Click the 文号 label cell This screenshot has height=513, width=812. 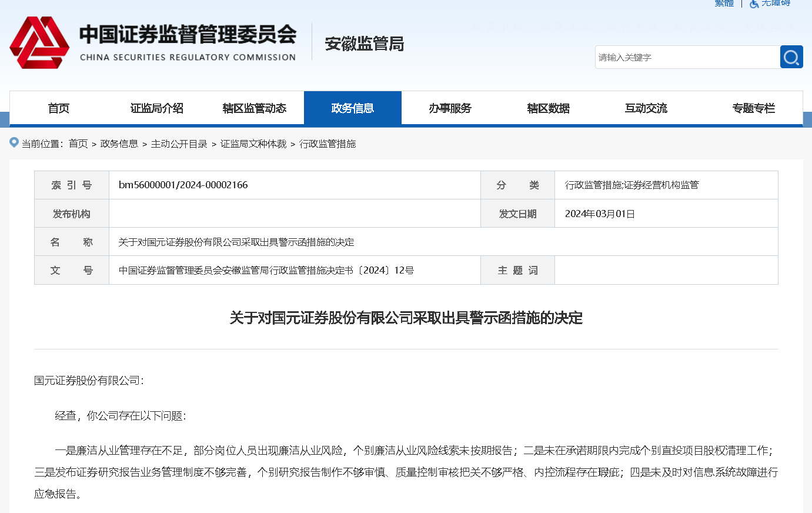pyautogui.click(x=72, y=270)
